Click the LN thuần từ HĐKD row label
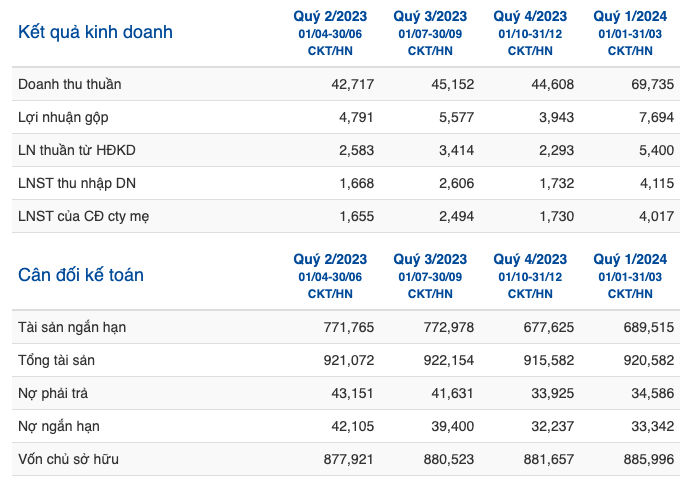 pyautogui.click(x=77, y=151)
